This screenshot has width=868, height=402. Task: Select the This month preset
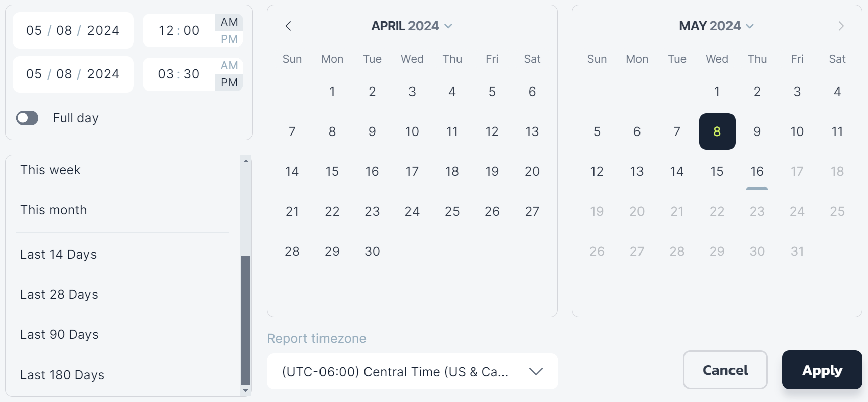[x=54, y=210]
